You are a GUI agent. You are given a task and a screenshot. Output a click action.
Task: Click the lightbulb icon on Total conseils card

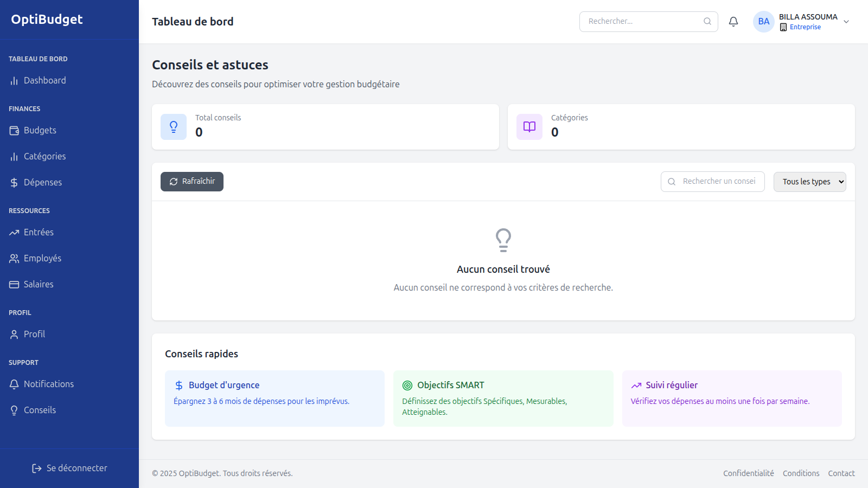[x=174, y=127]
